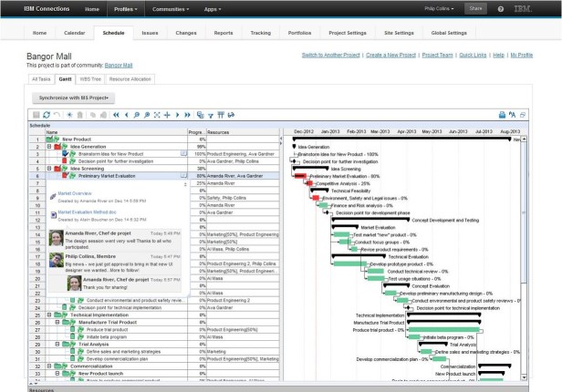Collapse the Trial Analysis task group
Viewport: 562px width, 392px height.
pyautogui.click(x=57, y=343)
